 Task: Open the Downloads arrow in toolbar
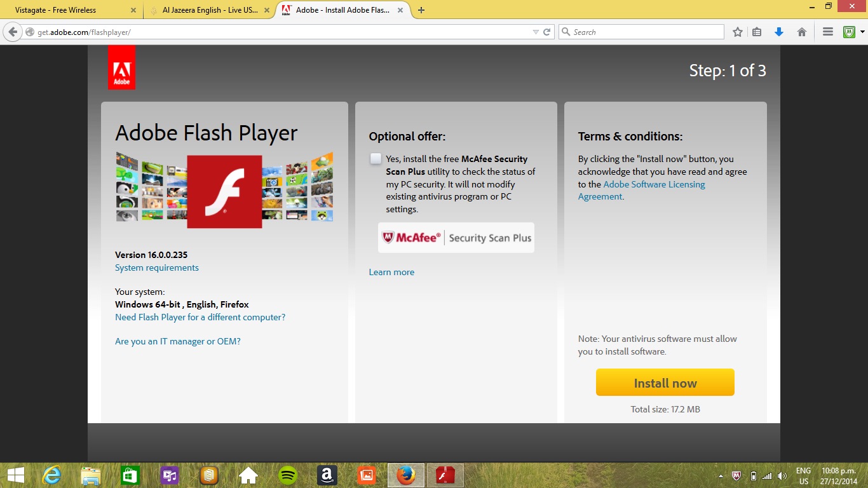click(x=779, y=32)
